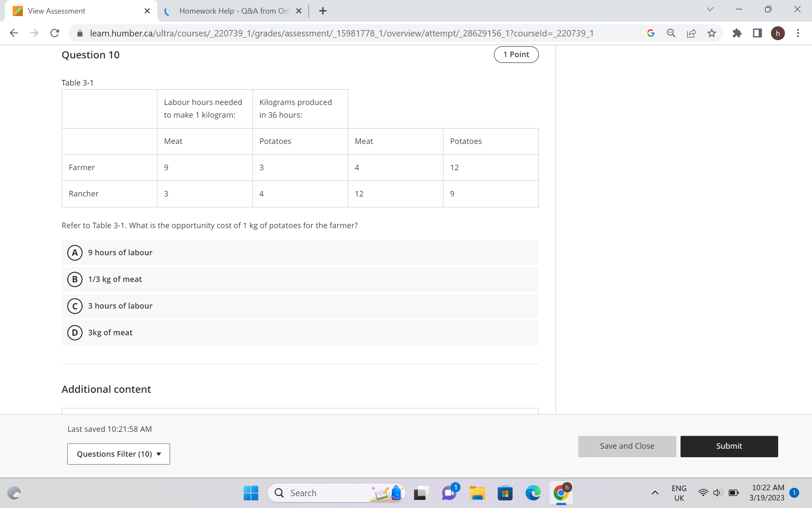
Task: View site information via the lock icon
Action: tap(80, 33)
